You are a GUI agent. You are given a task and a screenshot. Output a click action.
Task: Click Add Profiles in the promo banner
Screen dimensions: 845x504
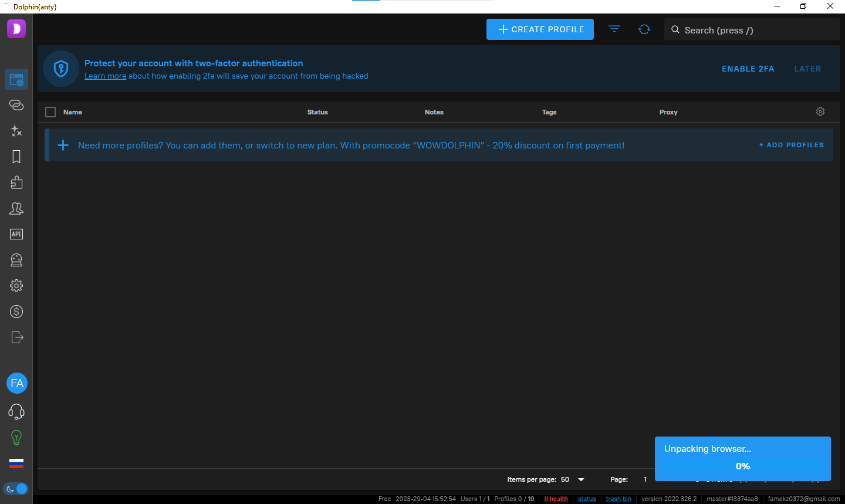[x=792, y=145]
